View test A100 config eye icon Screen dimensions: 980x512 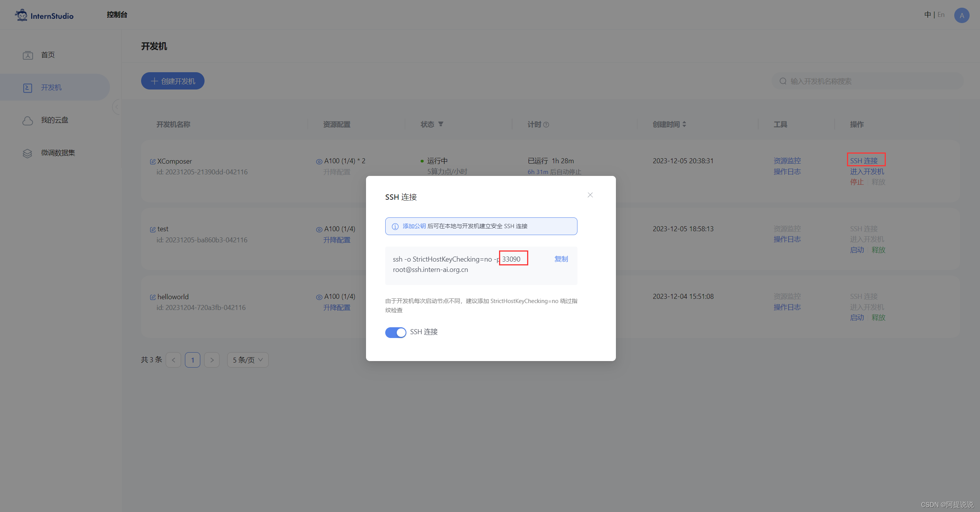tap(319, 229)
